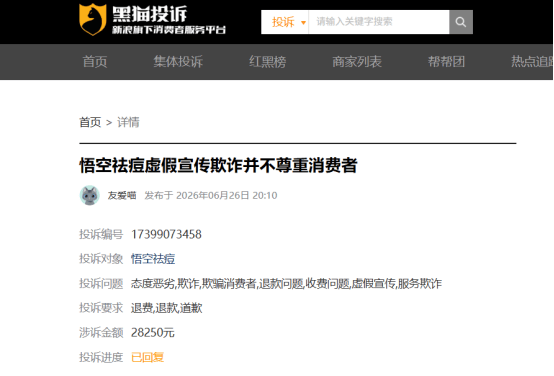
Task: Open the 帮帮团 navigation item
Action: pos(446,62)
